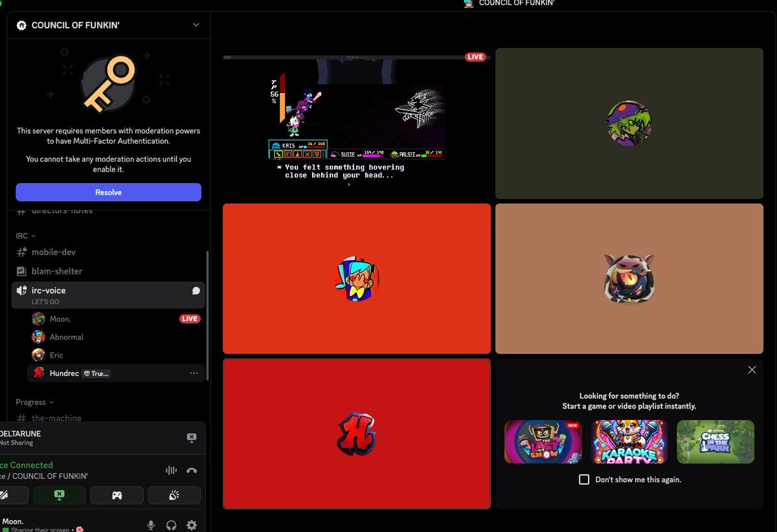Toggle the green screen share button
777x532 pixels.
(x=60, y=495)
